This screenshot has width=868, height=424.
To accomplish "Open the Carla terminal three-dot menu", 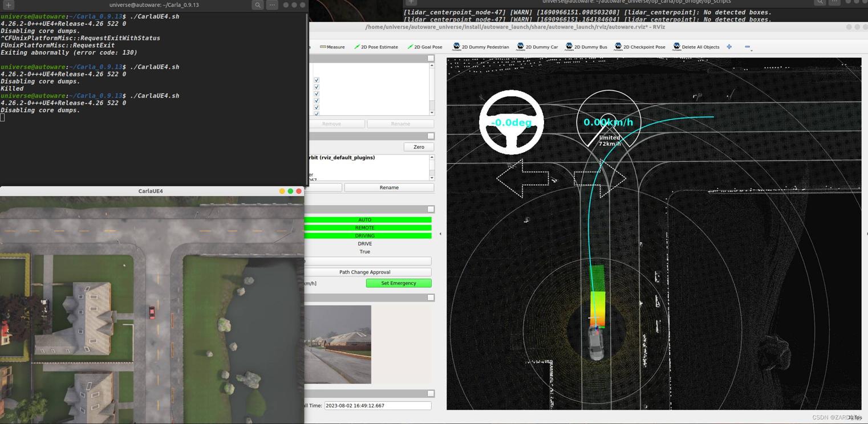I will click(272, 5).
